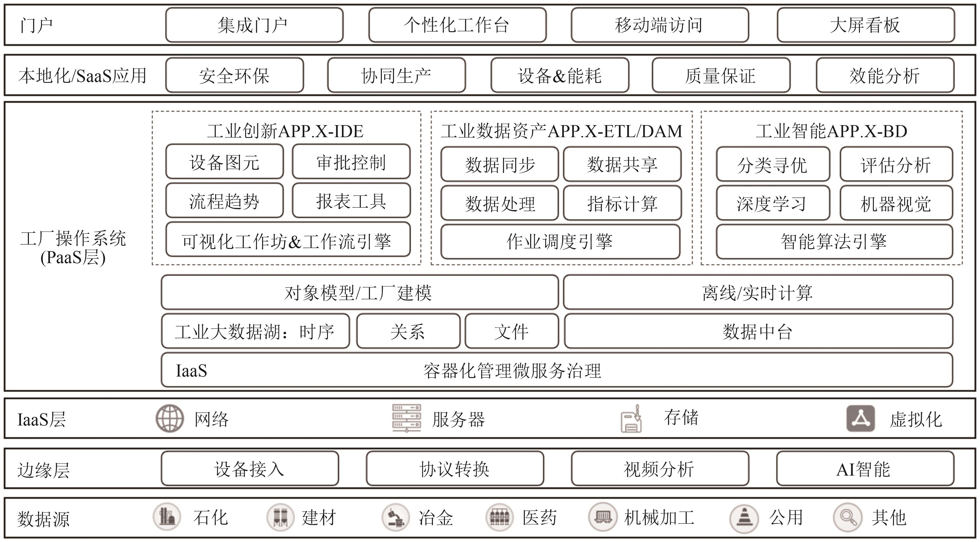Click the public utilities (公用) cone icon
980x542 pixels.
click(x=744, y=518)
